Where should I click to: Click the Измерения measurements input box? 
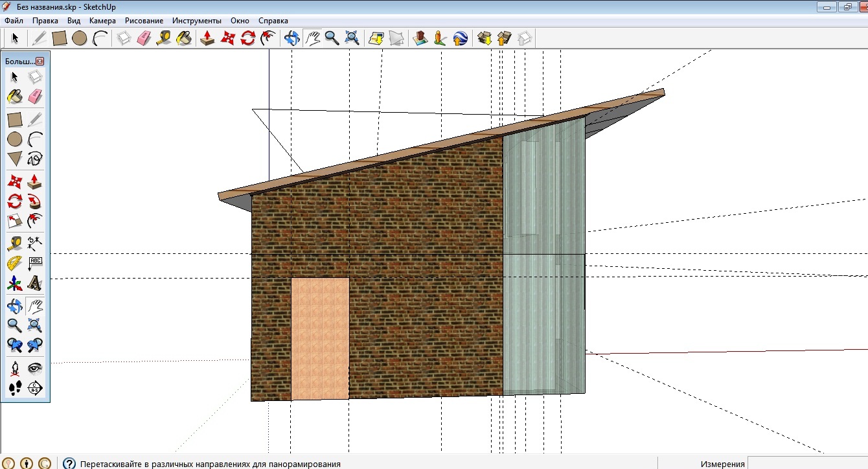[807, 463]
